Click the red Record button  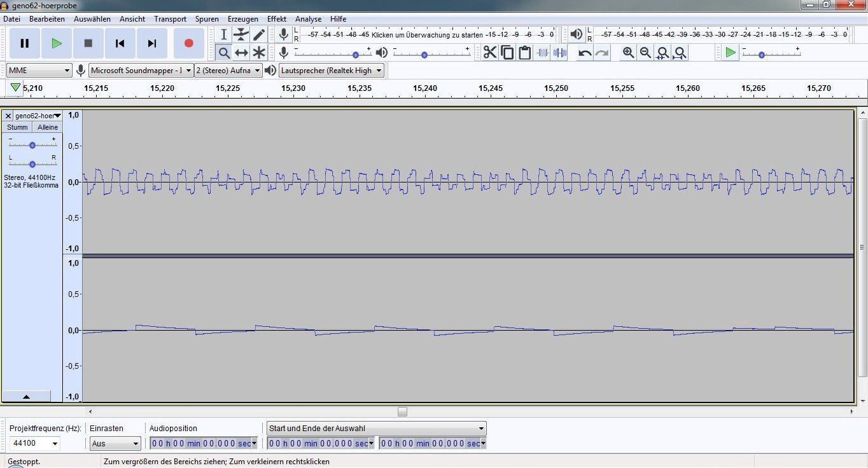pos(188,43)
